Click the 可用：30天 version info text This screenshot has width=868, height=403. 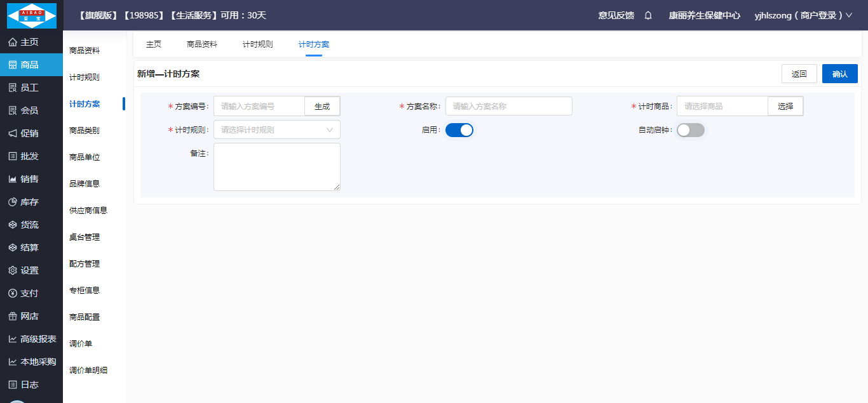243,15
